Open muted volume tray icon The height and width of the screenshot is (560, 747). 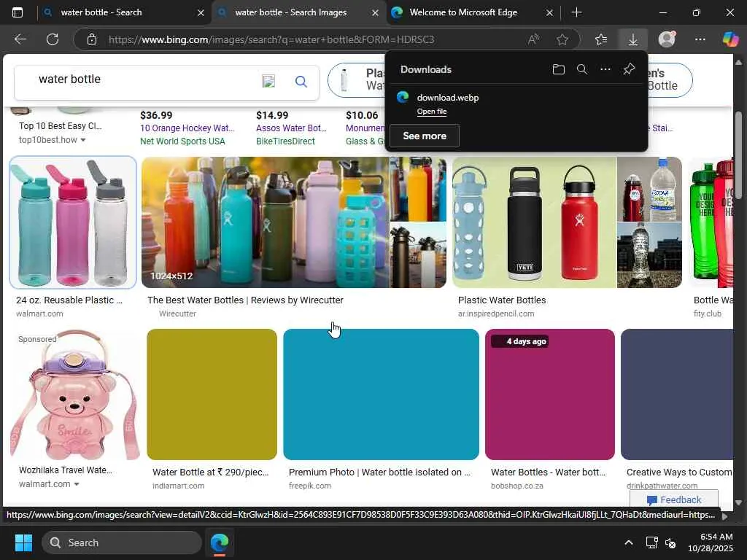670,542
